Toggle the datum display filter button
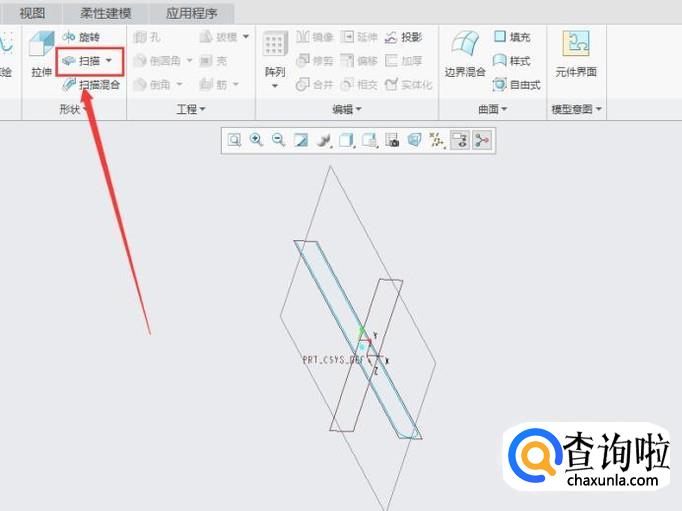This screenshot has width=682, height=511. [437, 140]
